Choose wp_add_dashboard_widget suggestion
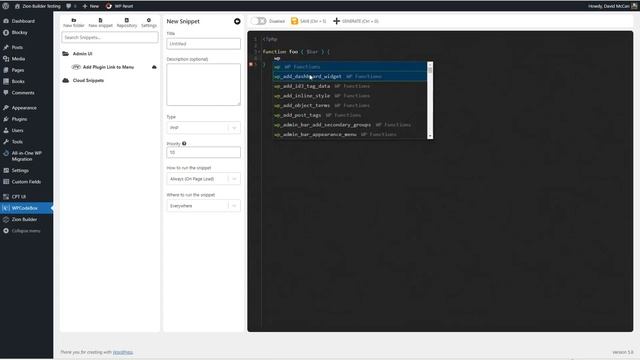The width and height of the screenshot is (640, 360). click(x=350, y=76)
